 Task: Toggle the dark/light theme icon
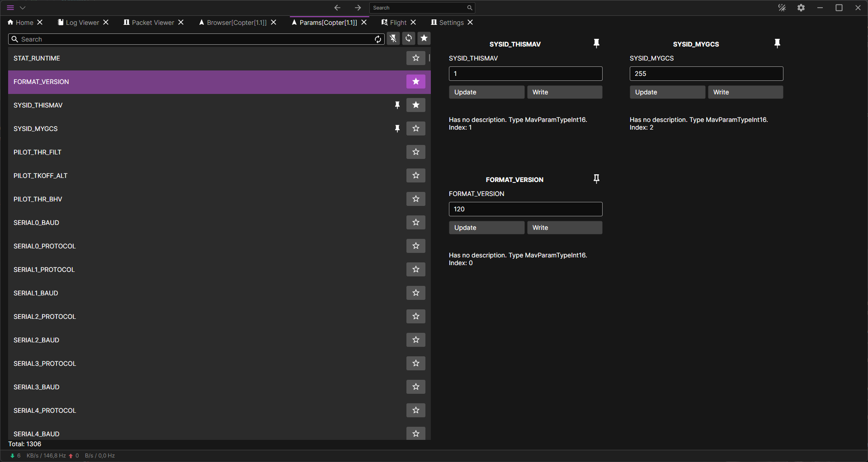pos(782,8)
